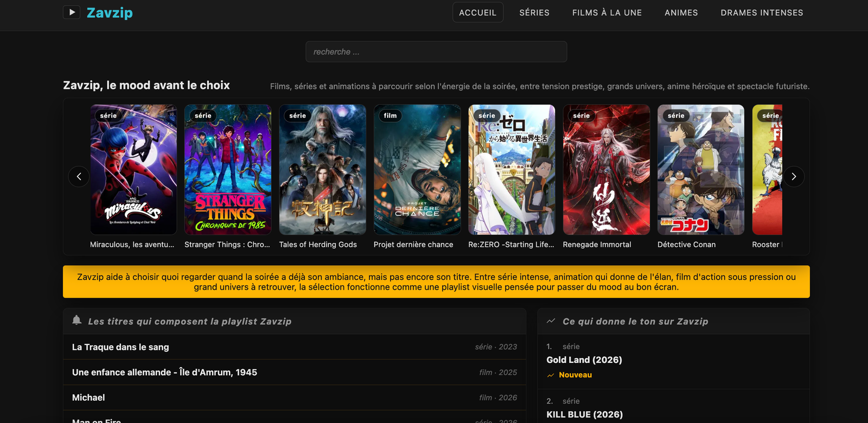
Task: Open 'KILL BLUE (2026)' ranking entry
Action: (585, 415)
